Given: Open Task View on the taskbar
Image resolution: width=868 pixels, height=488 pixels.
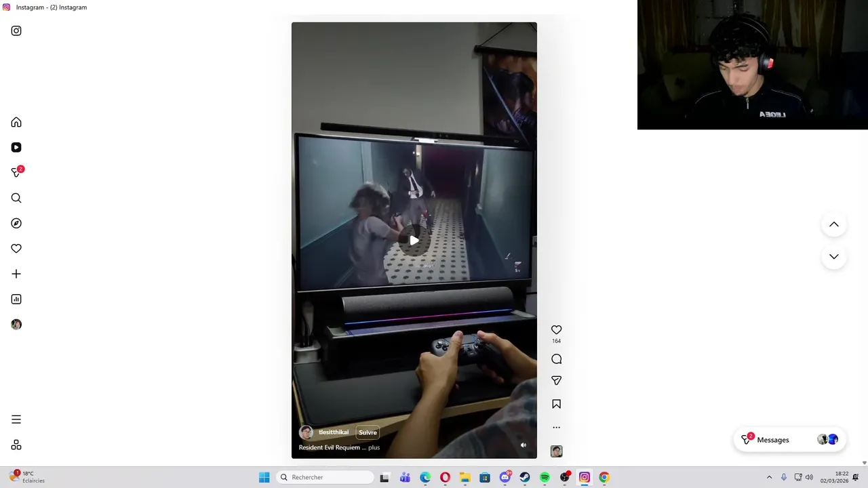Looking at the screenshot, I should coord(384,477).
